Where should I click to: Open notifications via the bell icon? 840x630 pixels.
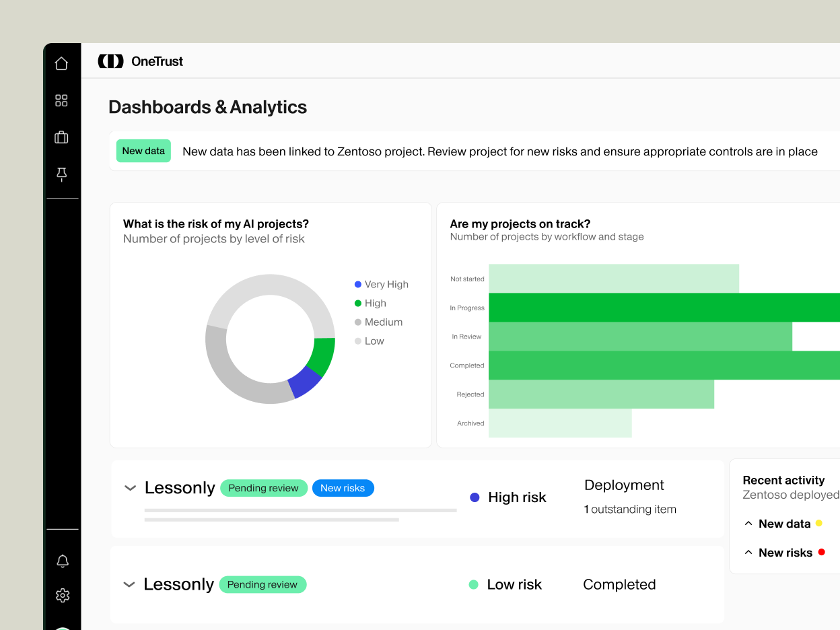click(62, 561)
